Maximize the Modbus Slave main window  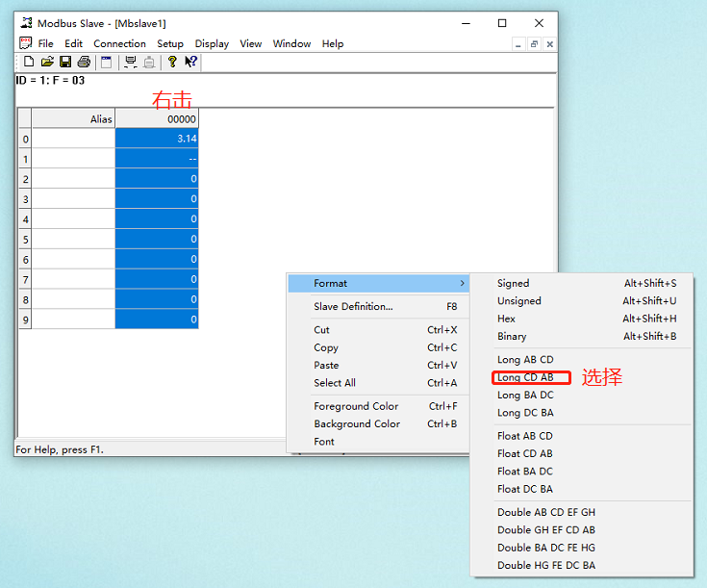tap(502, 23)
